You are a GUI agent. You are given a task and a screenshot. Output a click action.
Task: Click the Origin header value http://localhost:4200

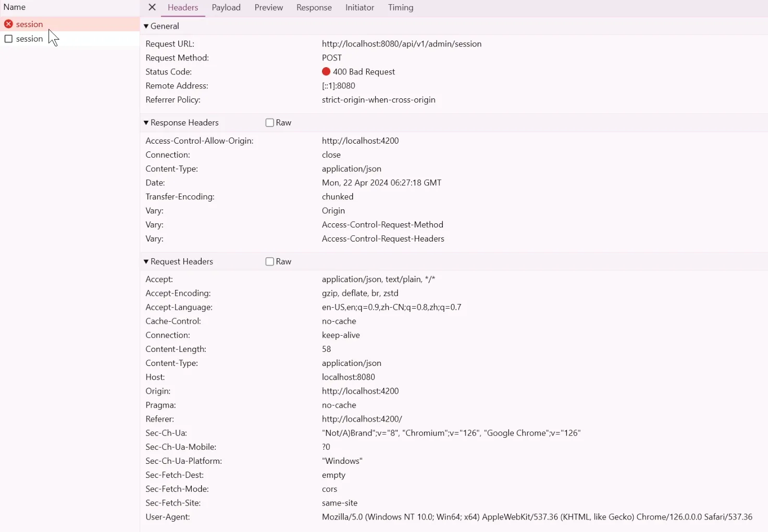click(361, 391)
